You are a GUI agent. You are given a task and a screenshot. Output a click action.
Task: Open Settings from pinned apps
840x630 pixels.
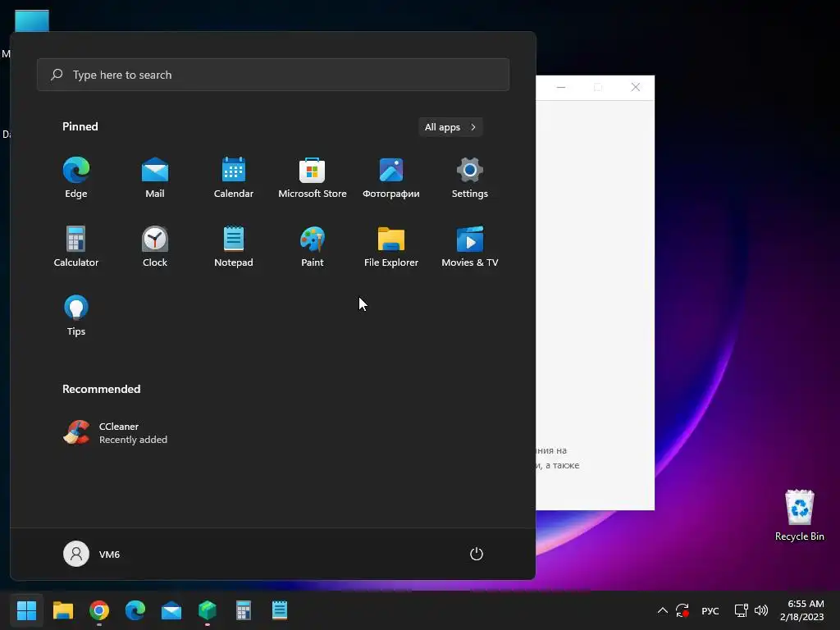pyautogui.click(x=470, y=178)
